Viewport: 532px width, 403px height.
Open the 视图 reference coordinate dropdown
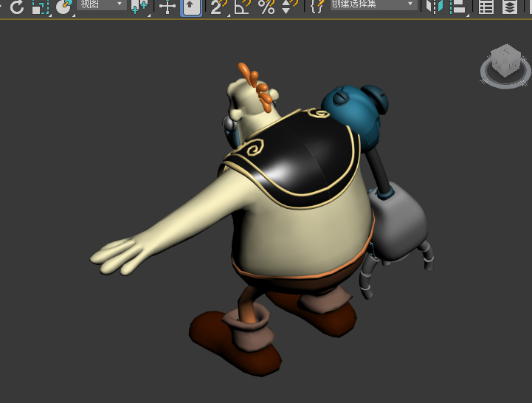(101, 4)
